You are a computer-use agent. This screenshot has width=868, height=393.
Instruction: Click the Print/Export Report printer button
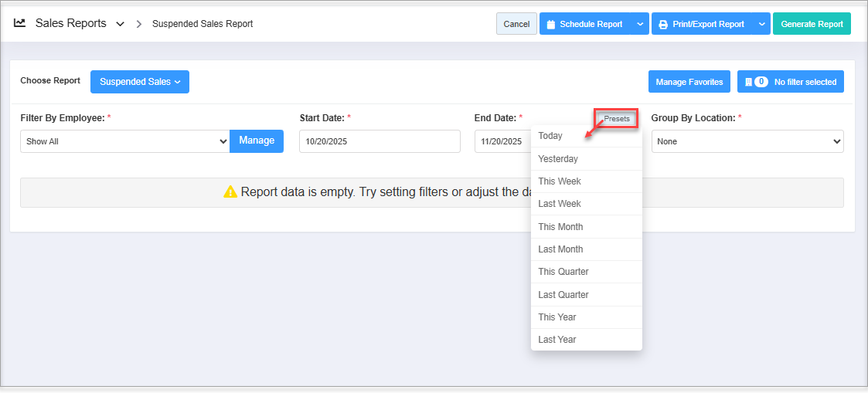(701, 24)
